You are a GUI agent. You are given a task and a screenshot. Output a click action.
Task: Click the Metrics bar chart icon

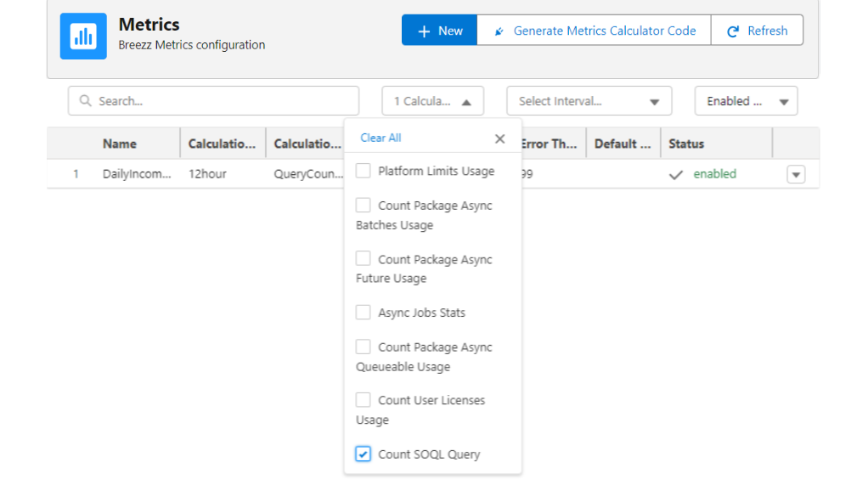click(83, 36)
